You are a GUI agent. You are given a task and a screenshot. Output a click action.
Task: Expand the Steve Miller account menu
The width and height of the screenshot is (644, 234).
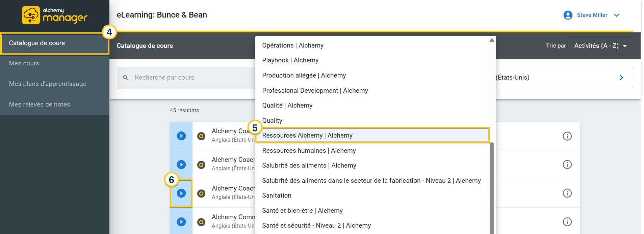tap(617, 15)
